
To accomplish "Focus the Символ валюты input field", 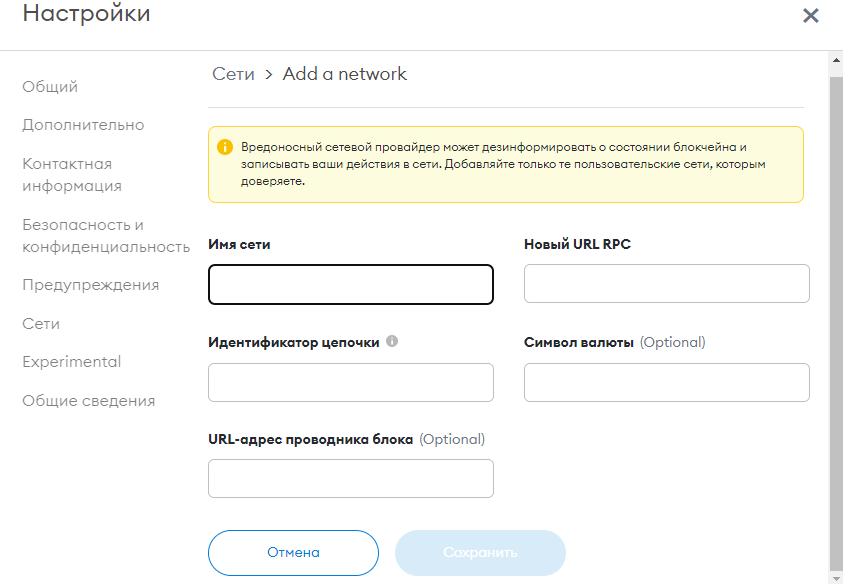I will coord(667,382).
